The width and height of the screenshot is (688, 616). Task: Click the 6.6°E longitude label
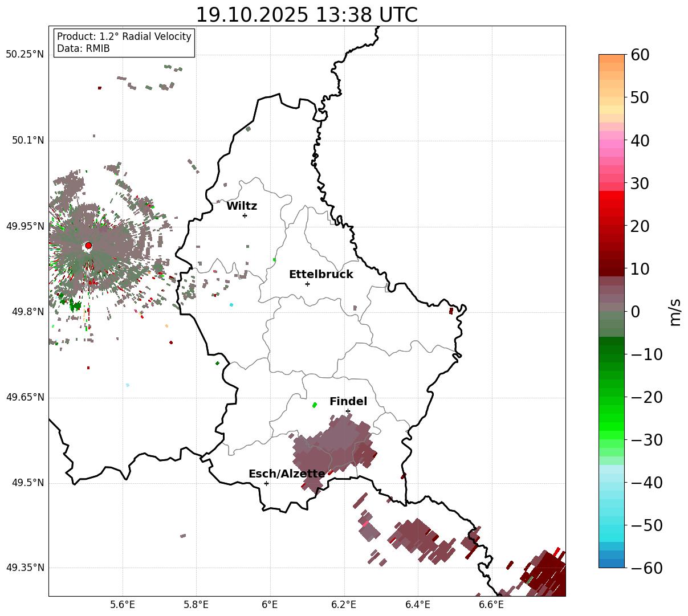click(x=491, y=605)
